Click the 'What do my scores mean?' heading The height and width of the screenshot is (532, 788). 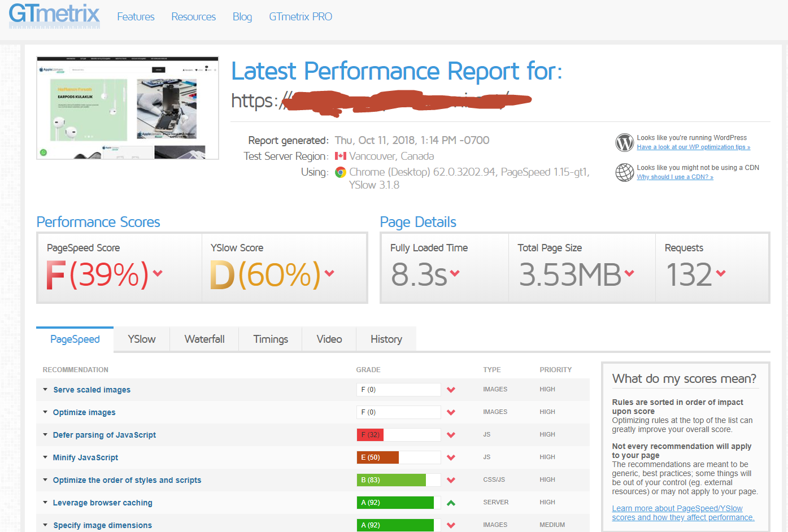(x=684, y=379)
